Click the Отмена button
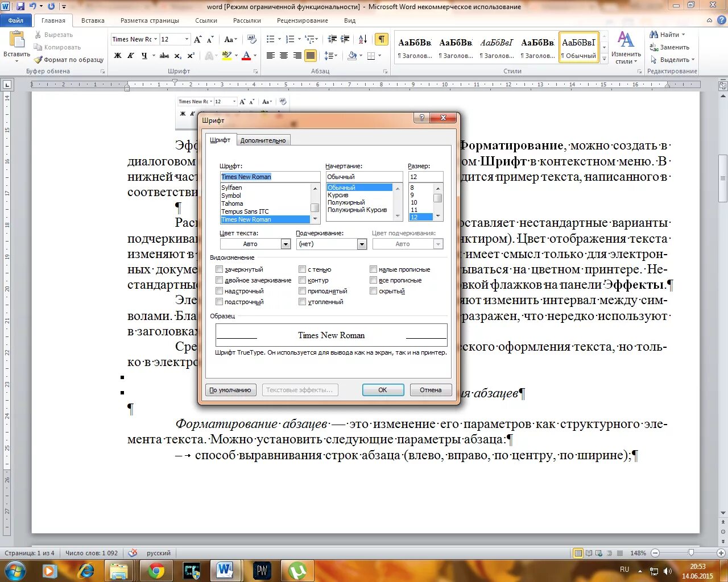 [431, 390]
